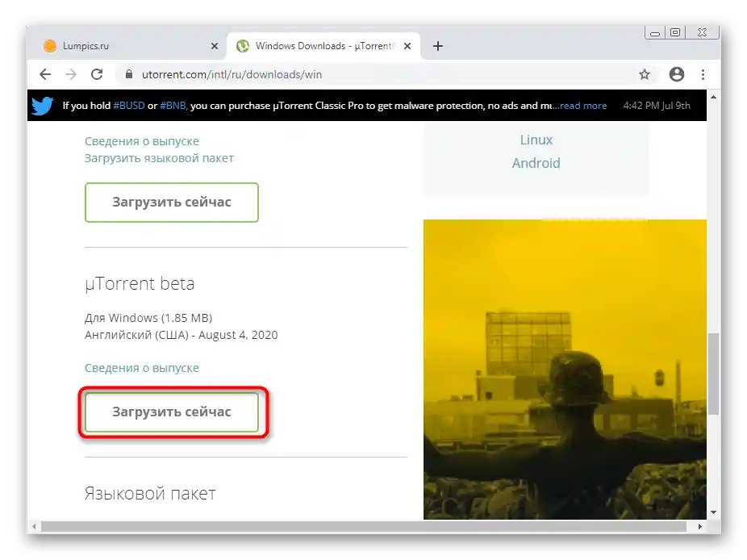747x560 pixels.
Task: Click the Lumpics.ru orange favicon
Action: pos(50,46)
